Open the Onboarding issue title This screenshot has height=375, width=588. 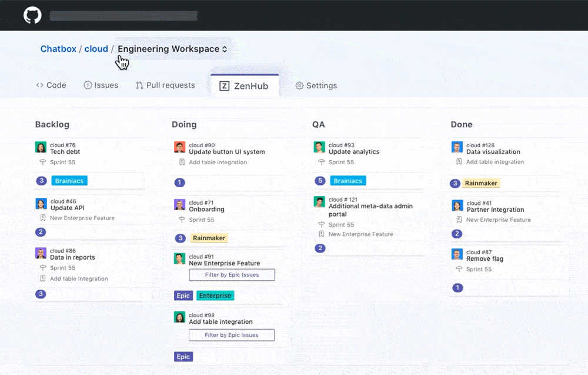[x=206, y=210]
